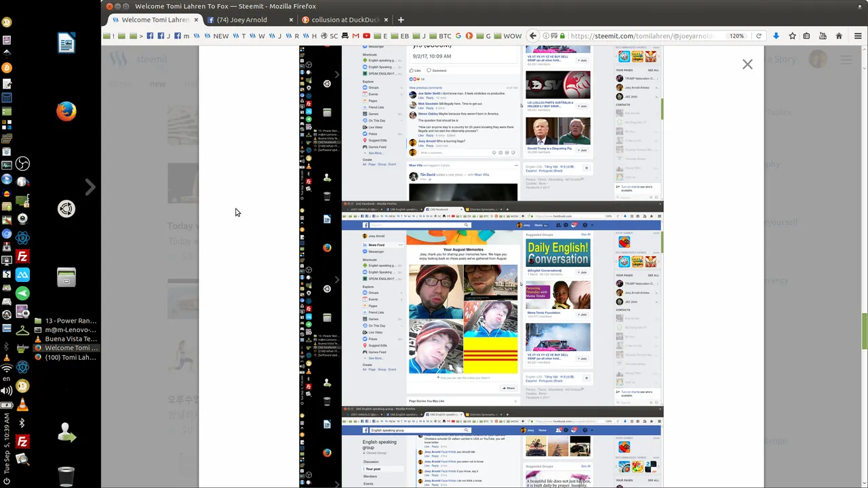This screenshot has width=868, height=488.
Task: Close the (74) Joey Arnold tab
Action: point(291,20)
